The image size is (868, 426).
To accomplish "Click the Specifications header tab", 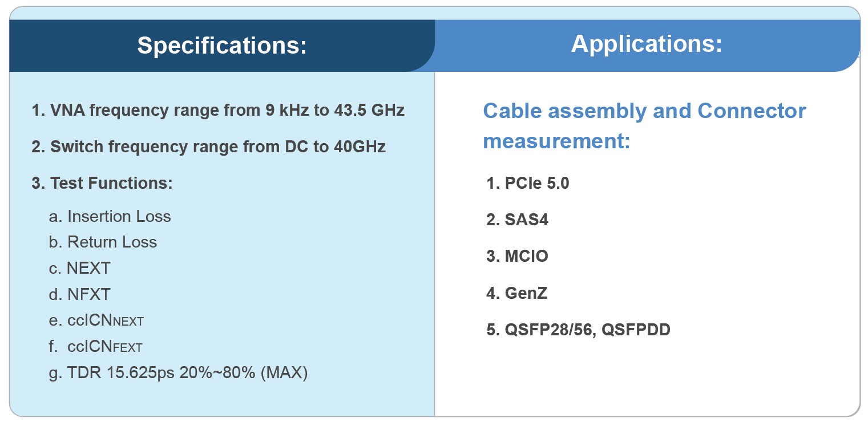I will pos(222,46).
